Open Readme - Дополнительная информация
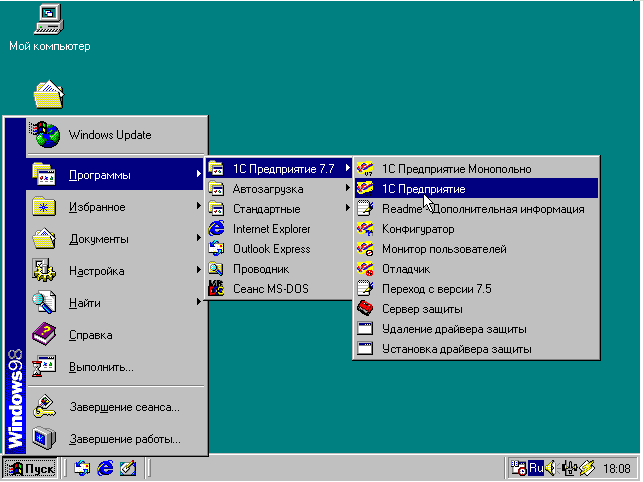 [x=477, y=209]
